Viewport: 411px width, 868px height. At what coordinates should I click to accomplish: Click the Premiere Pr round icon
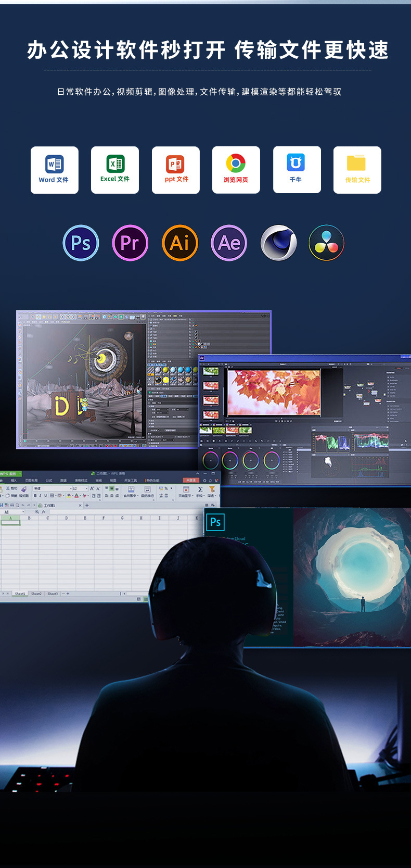coord(130,243)
